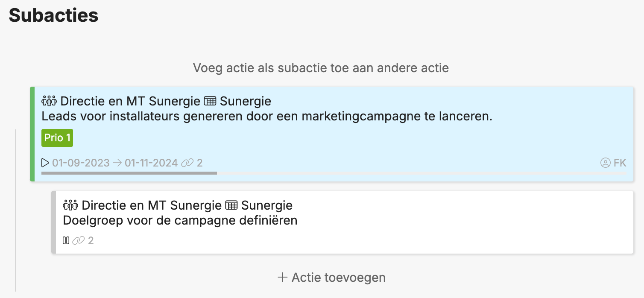
Task: Click the board icon on the Doelgroep card
Action: tap(231, 205)
